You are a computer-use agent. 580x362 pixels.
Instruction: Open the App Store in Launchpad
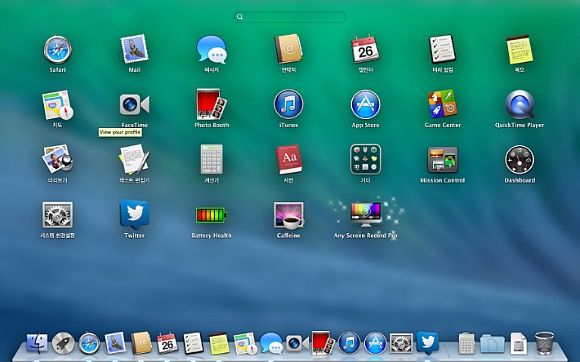coord(365,104)
